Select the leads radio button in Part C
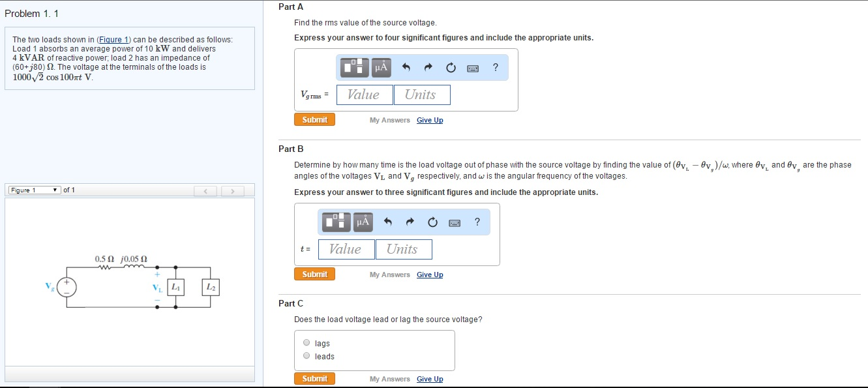 [306, 355]
